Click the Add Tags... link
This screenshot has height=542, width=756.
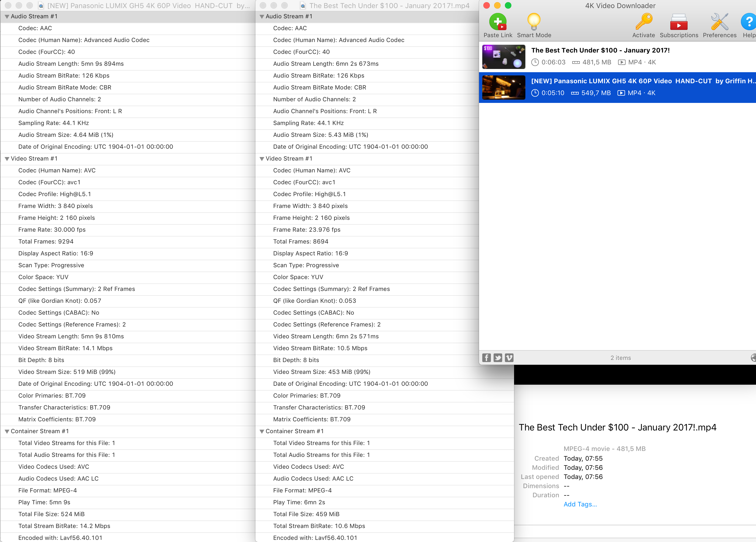coord(580,504)
